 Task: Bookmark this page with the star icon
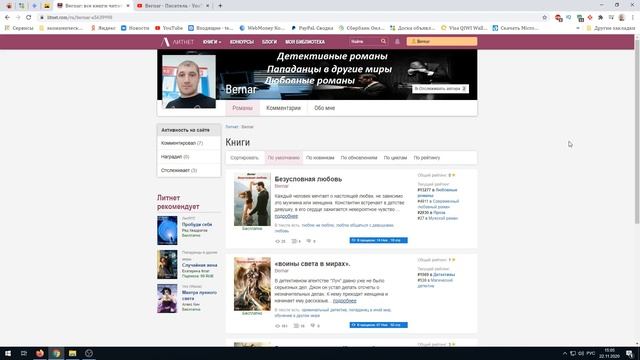(544, 18)
